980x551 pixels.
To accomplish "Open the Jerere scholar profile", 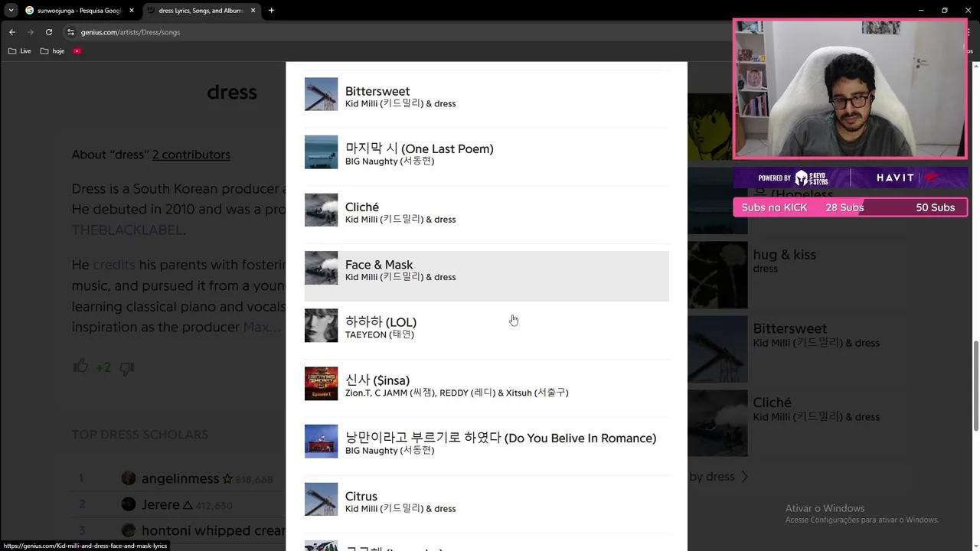I will 160,504.
